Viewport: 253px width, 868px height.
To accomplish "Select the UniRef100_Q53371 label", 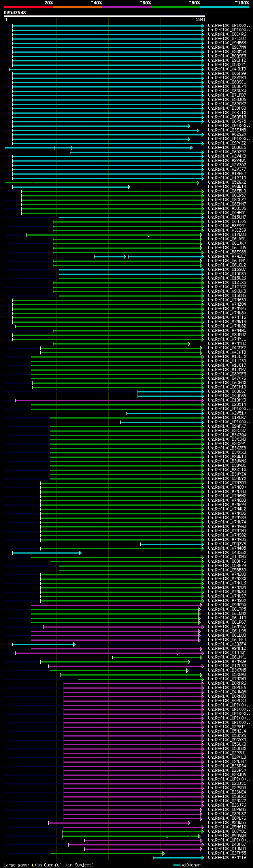I will pos(227,65).
